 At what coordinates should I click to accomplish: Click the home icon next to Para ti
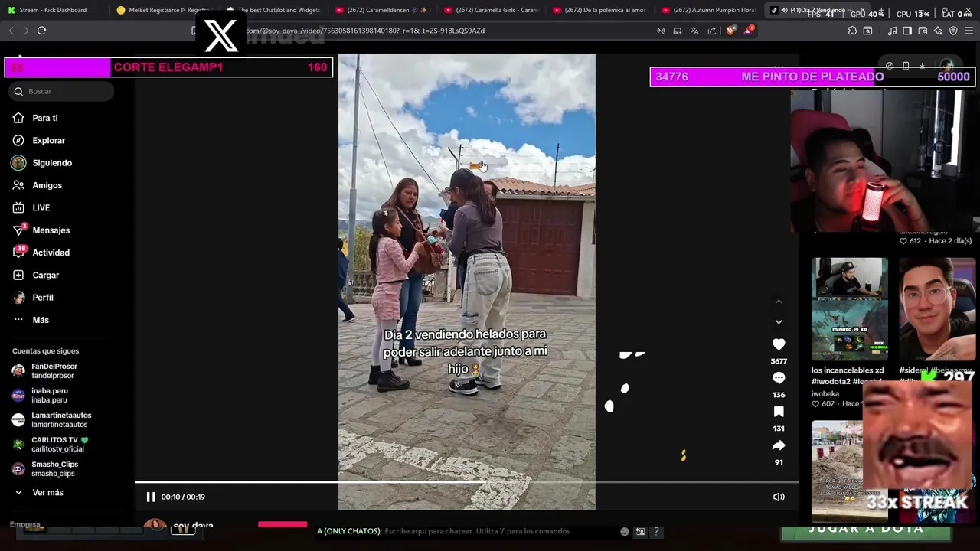18,118
